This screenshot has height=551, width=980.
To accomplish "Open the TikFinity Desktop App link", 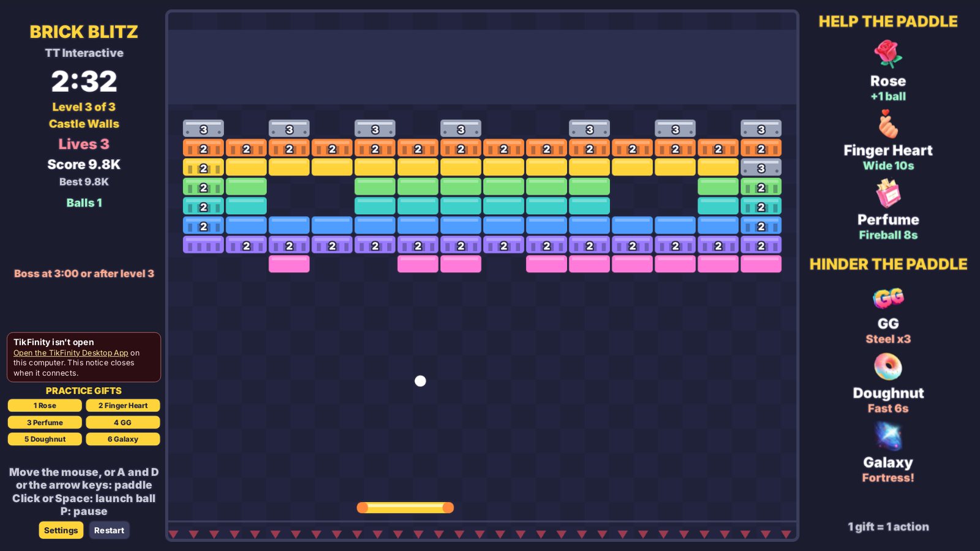I will coord(71,353).
